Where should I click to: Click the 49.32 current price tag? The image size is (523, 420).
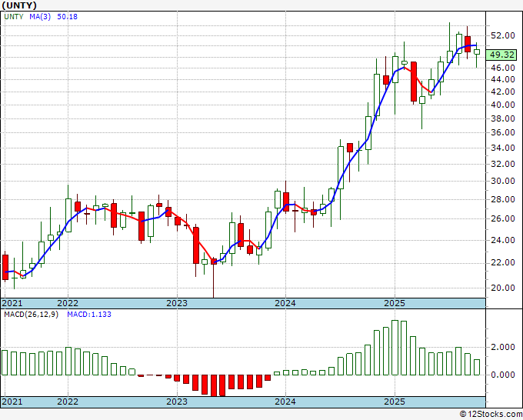[503, 55]
